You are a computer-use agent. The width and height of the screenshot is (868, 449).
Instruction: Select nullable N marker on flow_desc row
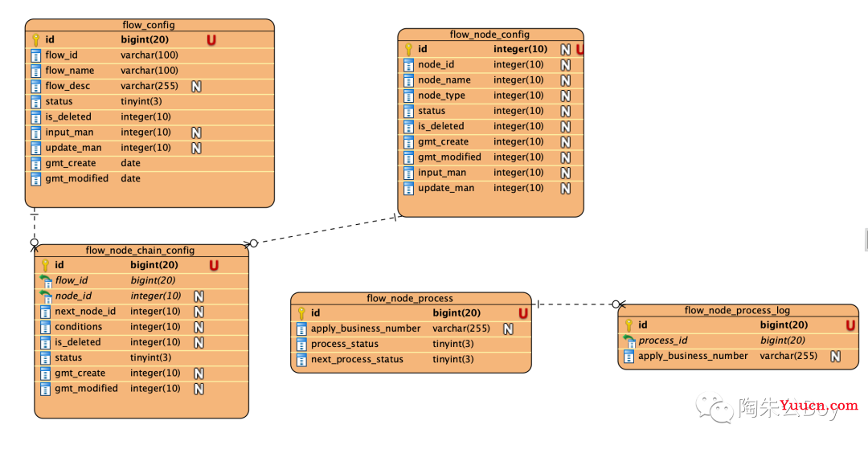point(196,86)
